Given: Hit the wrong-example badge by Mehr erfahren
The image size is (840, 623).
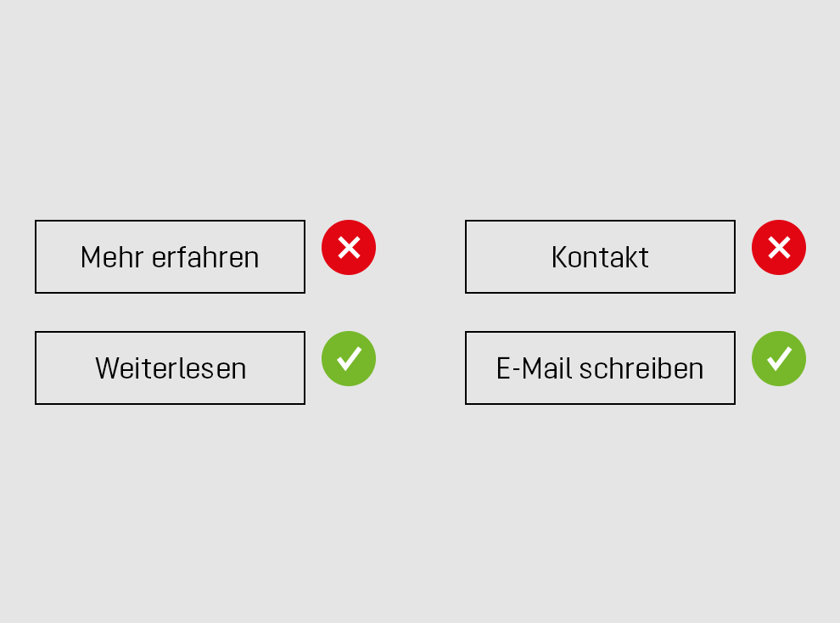Looking at the screenshot, I should pyautogui.click(x=349, y=247).
